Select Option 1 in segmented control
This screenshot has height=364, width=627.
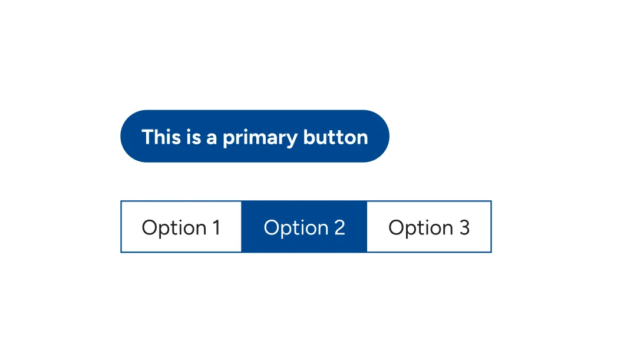(x=181, y=227)
